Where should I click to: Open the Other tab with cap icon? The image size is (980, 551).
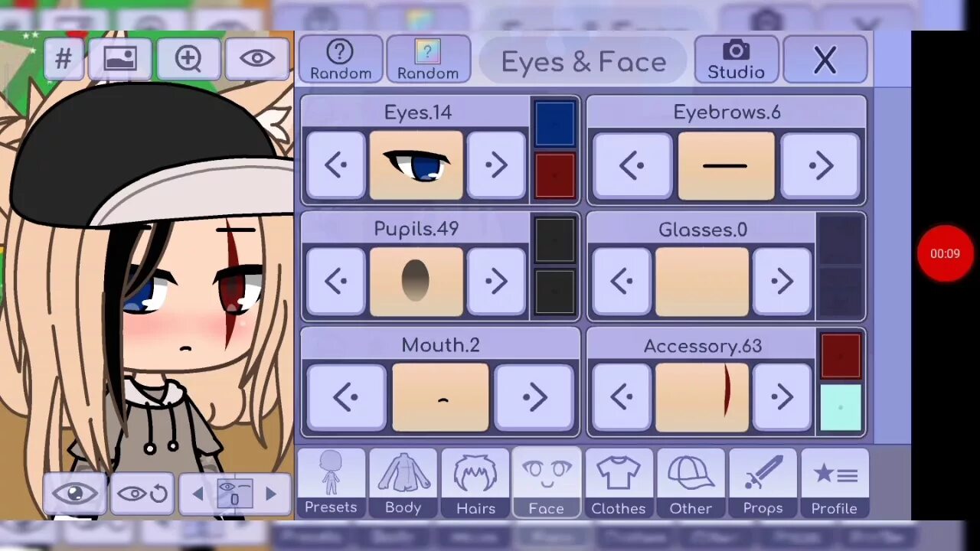coord(691,483)
